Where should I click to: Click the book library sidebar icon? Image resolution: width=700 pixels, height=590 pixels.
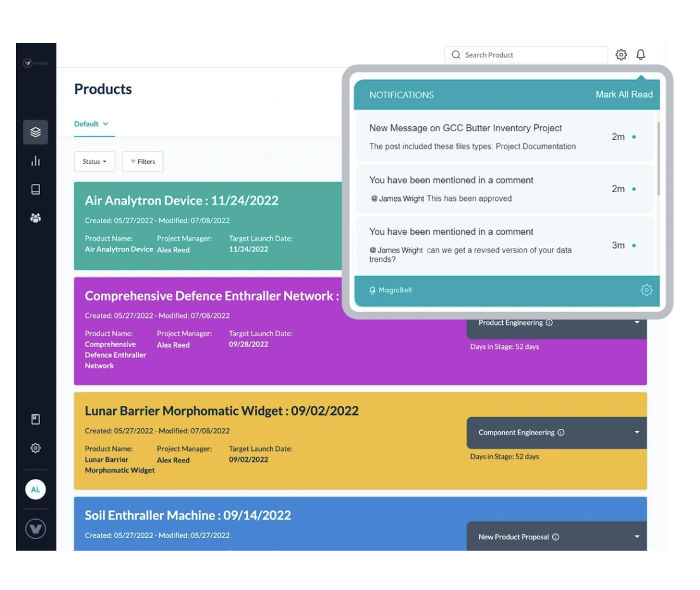(36, 190)
